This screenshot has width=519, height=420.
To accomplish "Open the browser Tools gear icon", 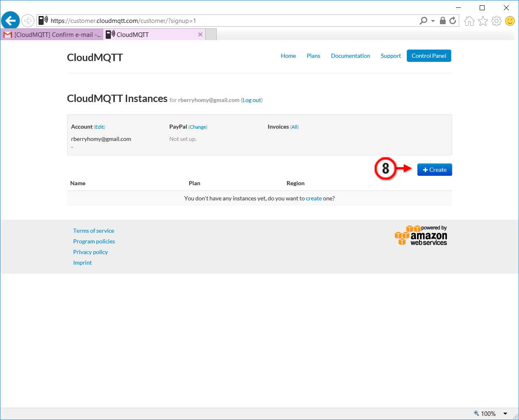I will [496, 21].
